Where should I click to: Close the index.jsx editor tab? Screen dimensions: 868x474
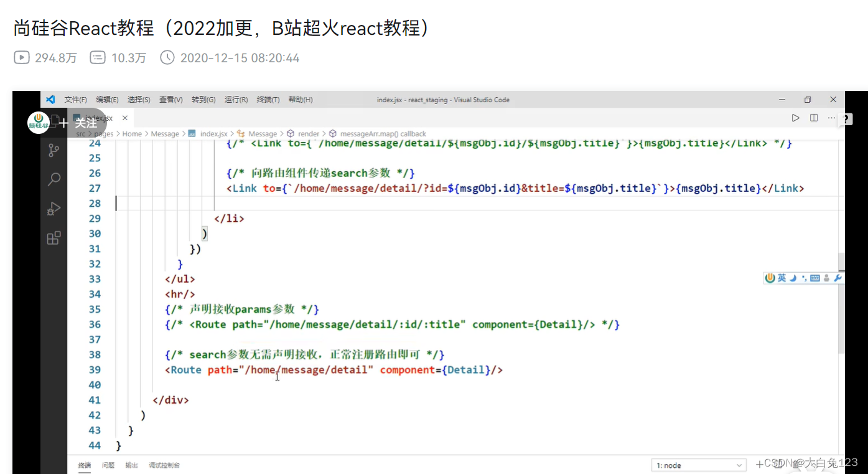pyautogui.click(x=124, y=118)
